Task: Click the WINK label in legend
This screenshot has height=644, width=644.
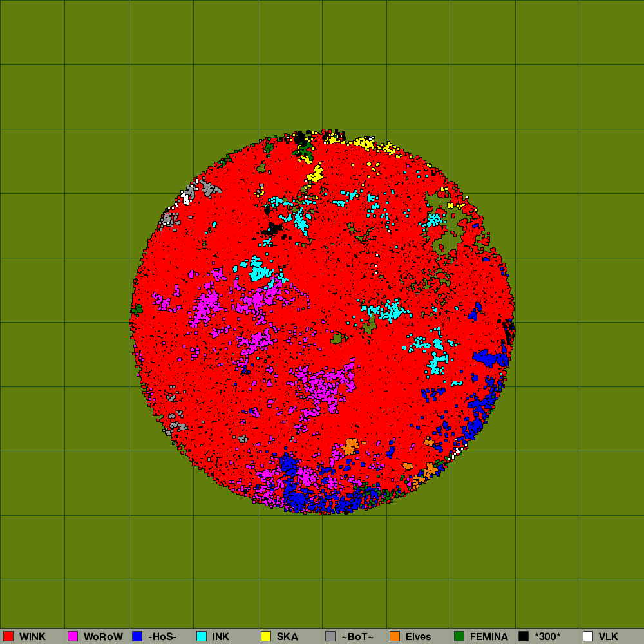Action: coord(32,636)
